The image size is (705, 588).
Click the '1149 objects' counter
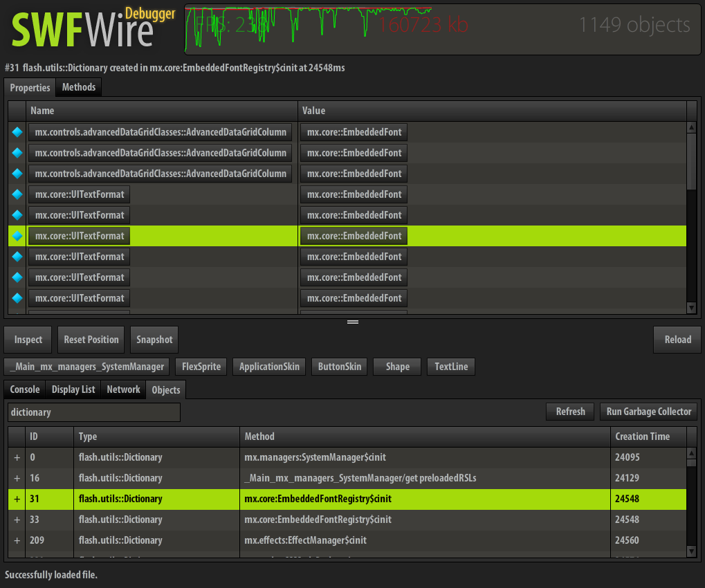634,25
